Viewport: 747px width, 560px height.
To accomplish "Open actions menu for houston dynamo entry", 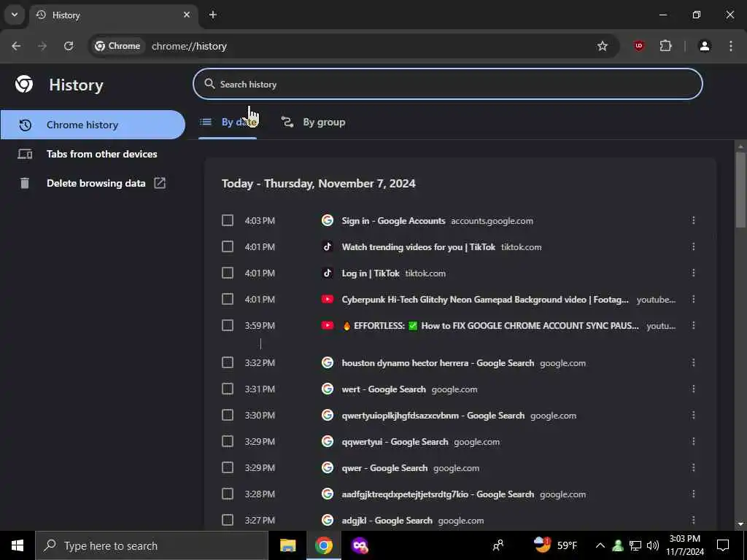I will (693, 363).
